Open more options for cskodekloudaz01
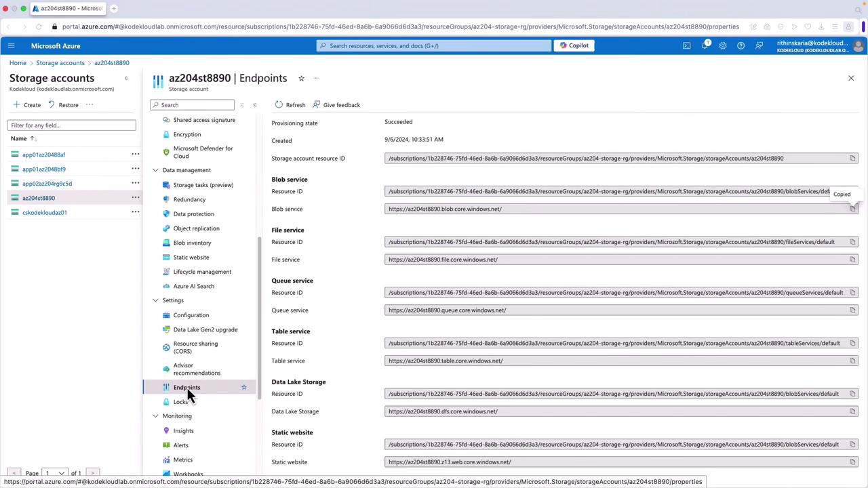The width and height of the screenshot is (868, 488). (136, 213)
